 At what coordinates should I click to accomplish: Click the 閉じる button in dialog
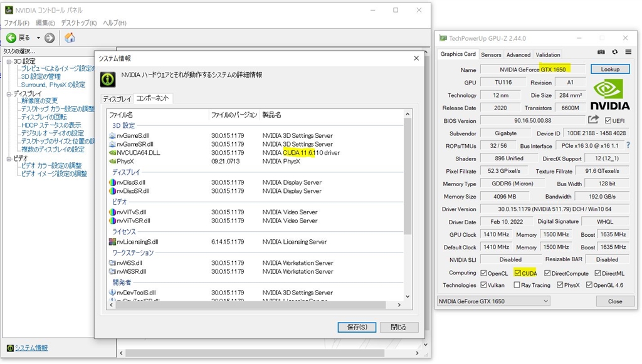[x=399, y=327]
